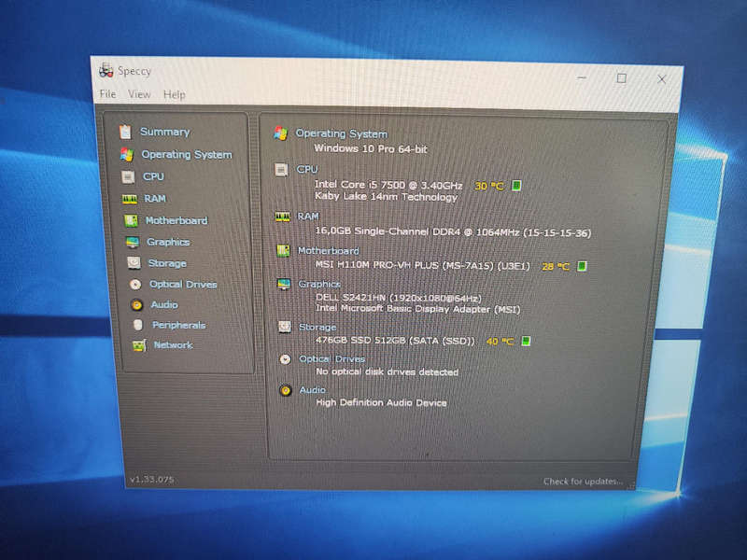
Task: Click the Storage drive icon in sidebar
Action: (134, 263)
